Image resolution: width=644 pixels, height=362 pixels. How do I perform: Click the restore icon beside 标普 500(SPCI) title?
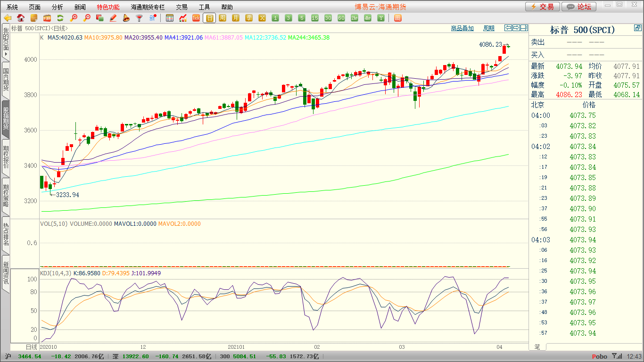coord(637,29)
